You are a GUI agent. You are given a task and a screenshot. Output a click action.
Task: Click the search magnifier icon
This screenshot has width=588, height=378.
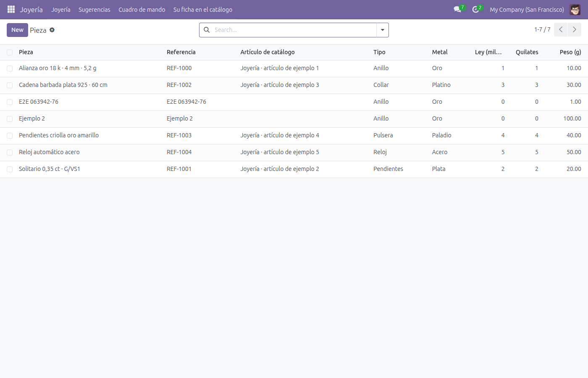pos(207,30)
